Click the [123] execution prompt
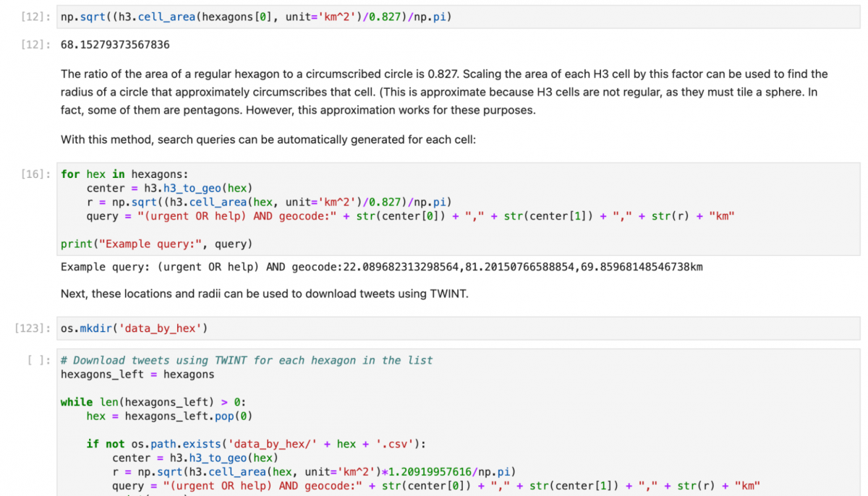868x496 pixels. coord(33,328)
